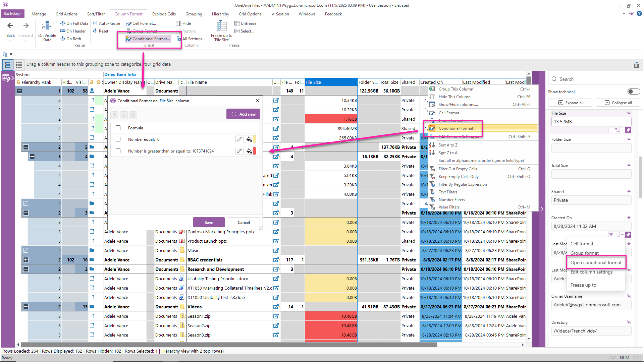Collapse the Videos folder row

coord(26,307)
